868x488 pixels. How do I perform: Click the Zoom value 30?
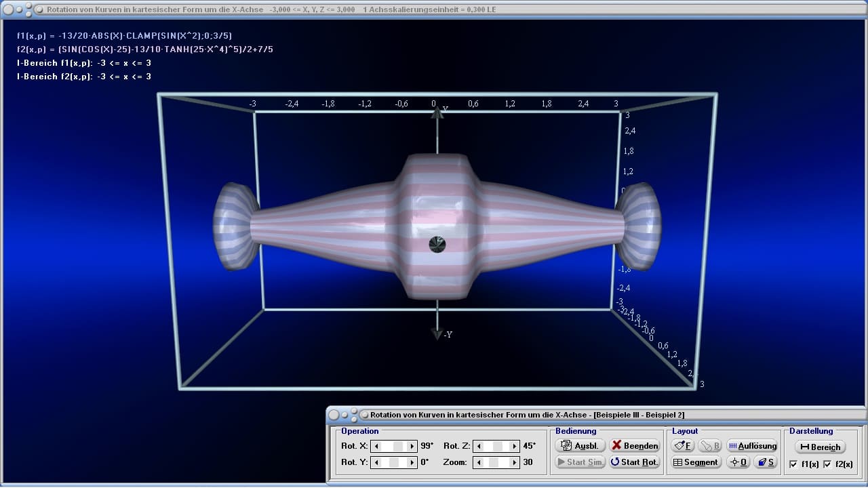click(x=528, y=462)
